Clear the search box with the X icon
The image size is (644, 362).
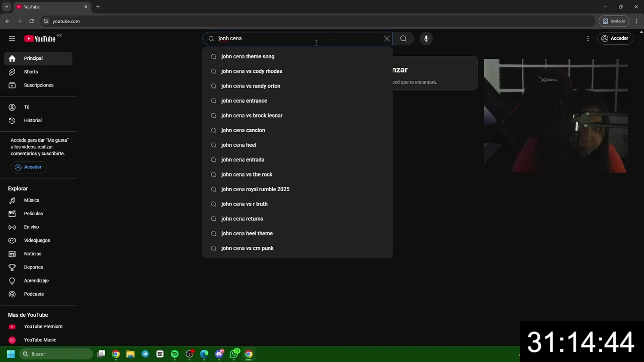[x=387, y=39]
